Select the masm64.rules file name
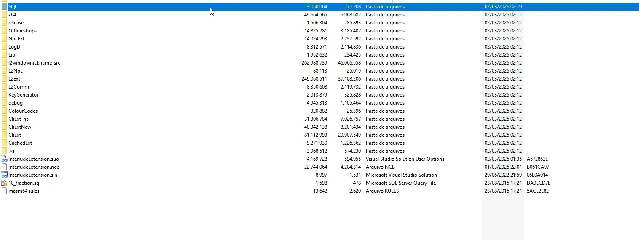 coord(24,191)
